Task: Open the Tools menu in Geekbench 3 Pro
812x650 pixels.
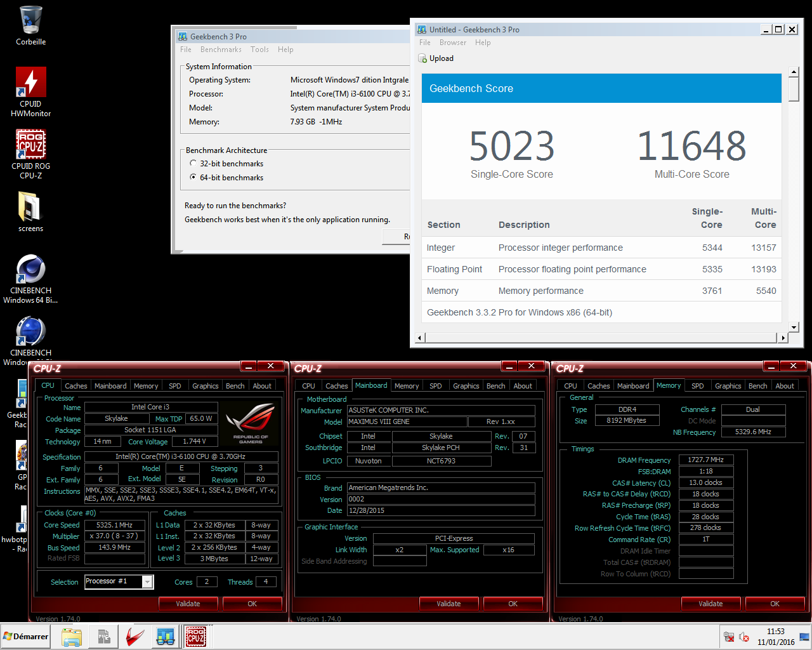Action: click(x=259, y=50)
